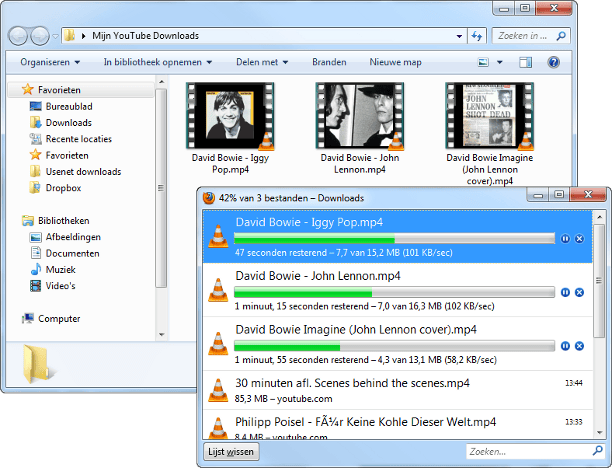The width and height of the screenshot is (612, 468).
Task: Open Usenet downloads in sidebar
Action: pos(75,172)
